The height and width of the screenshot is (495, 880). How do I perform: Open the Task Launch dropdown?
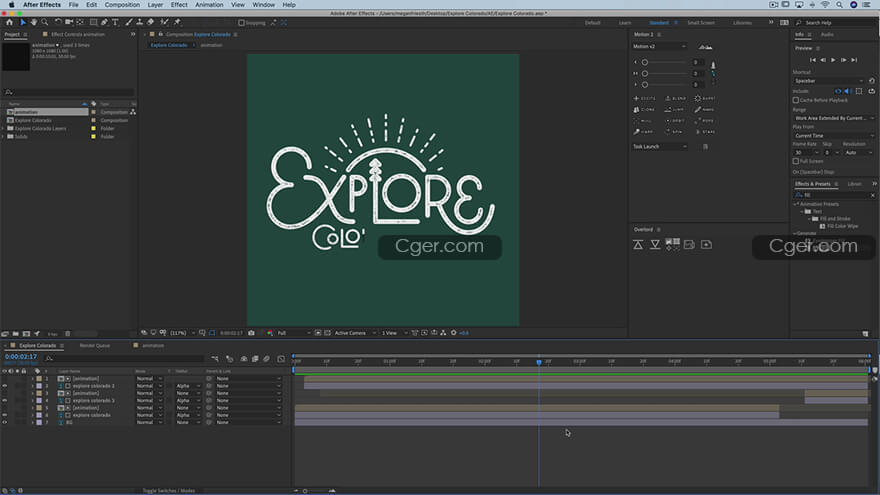659,146
